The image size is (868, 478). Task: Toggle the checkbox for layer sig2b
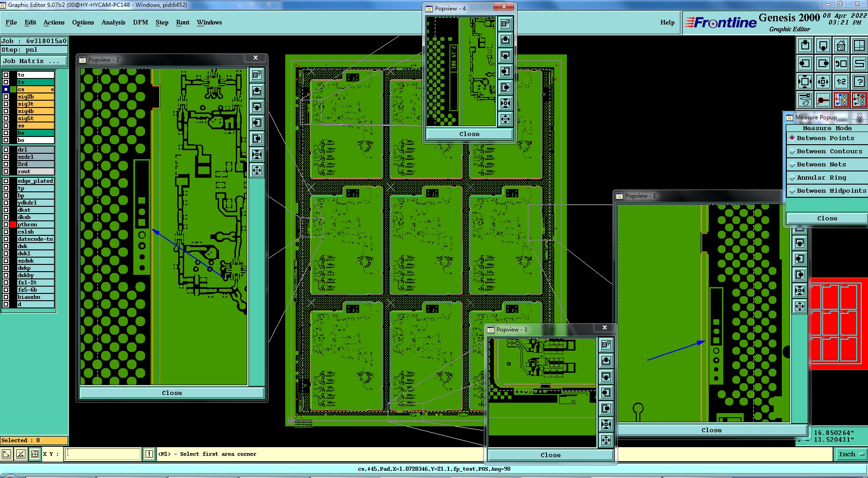(6, 97)
